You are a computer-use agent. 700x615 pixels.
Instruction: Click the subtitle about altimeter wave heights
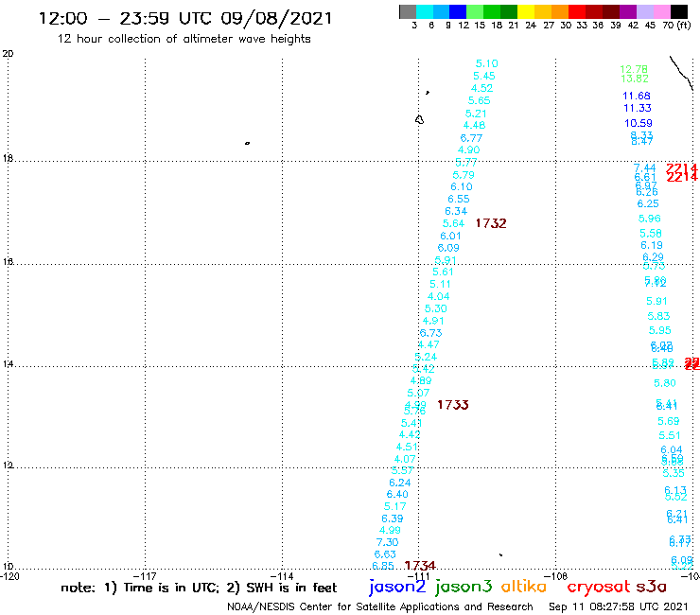184,39
